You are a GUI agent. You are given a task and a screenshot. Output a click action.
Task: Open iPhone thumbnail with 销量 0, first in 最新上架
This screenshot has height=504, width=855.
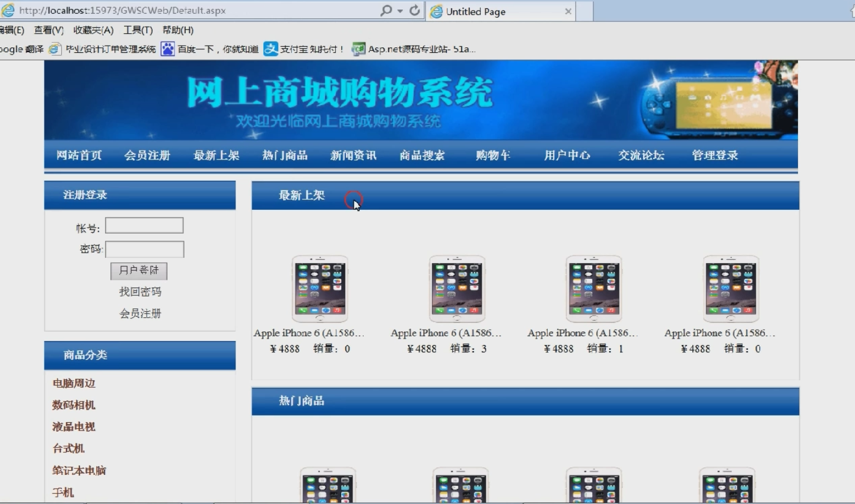pyautogui.click(x=320, y=289)
